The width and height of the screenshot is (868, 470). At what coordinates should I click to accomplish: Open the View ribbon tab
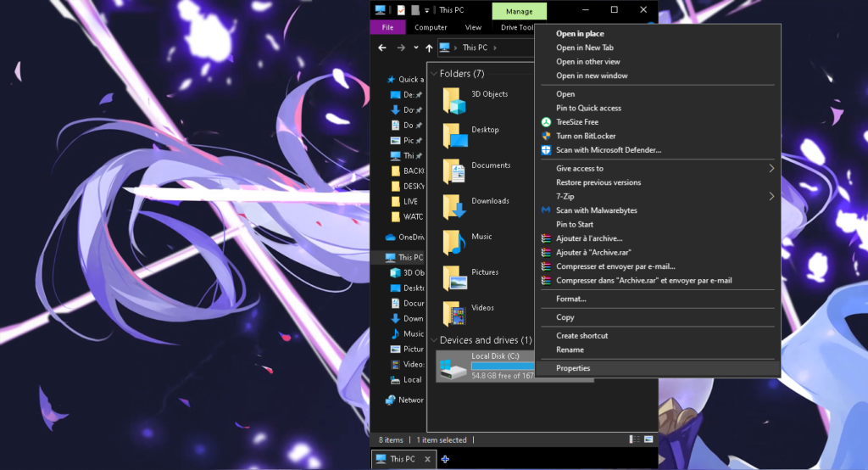tap(473, 27)
